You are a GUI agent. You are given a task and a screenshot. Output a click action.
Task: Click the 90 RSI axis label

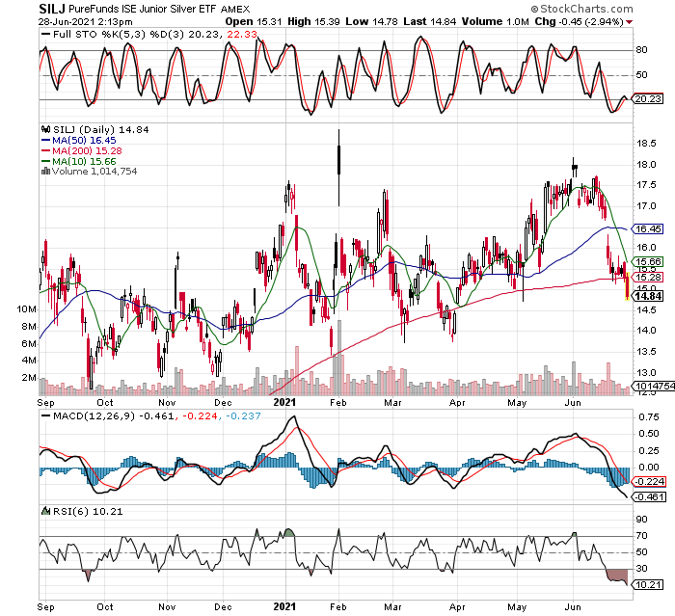[x=642, y=520]
